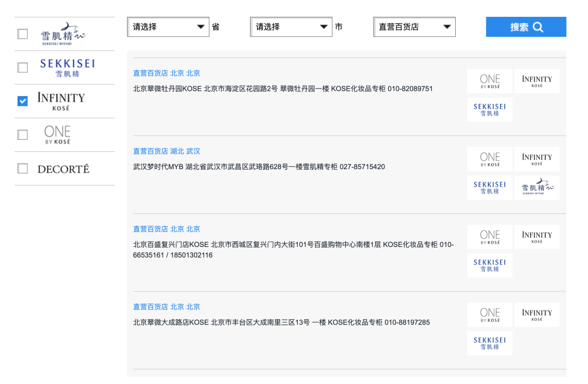
Task: Click the DECORTÉ brand logo in sidebar
Action: (63, 169)
